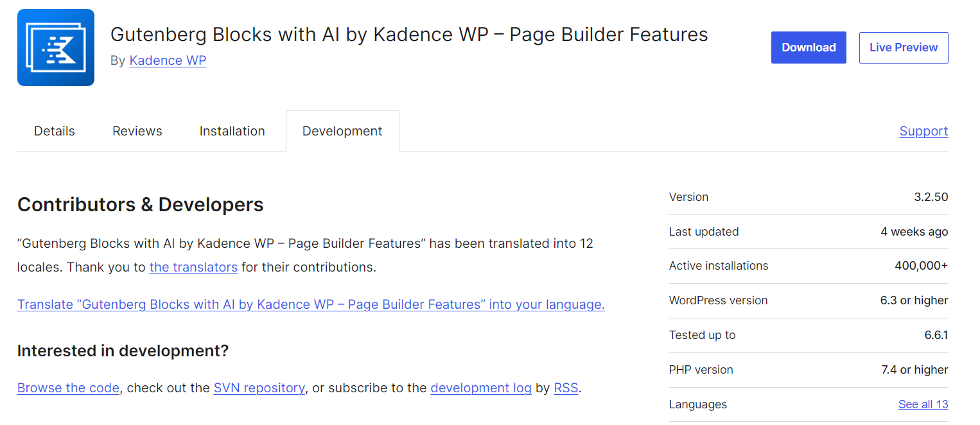Select the Contributors & Developers heading
The height and width of the screenshot is (425, 980).
[141, 205]
